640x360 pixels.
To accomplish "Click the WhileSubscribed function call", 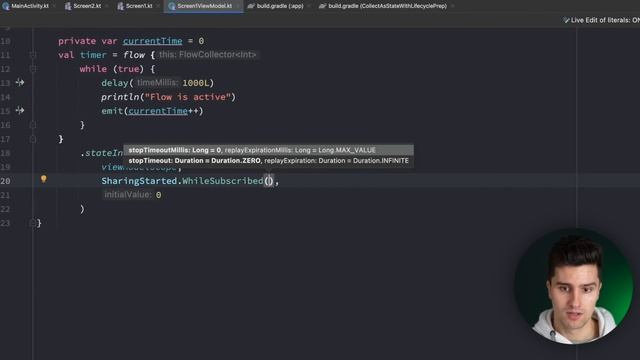I will [223, 181].
